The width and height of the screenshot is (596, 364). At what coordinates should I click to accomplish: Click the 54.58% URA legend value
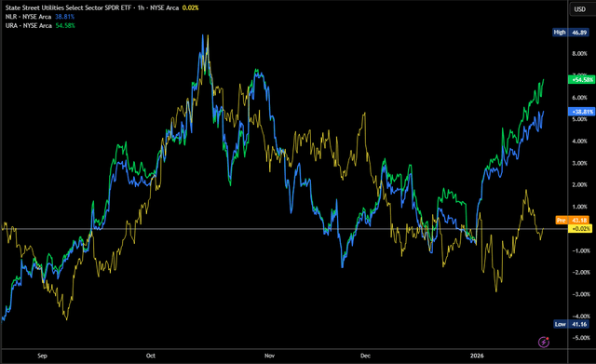click(65, 25)
